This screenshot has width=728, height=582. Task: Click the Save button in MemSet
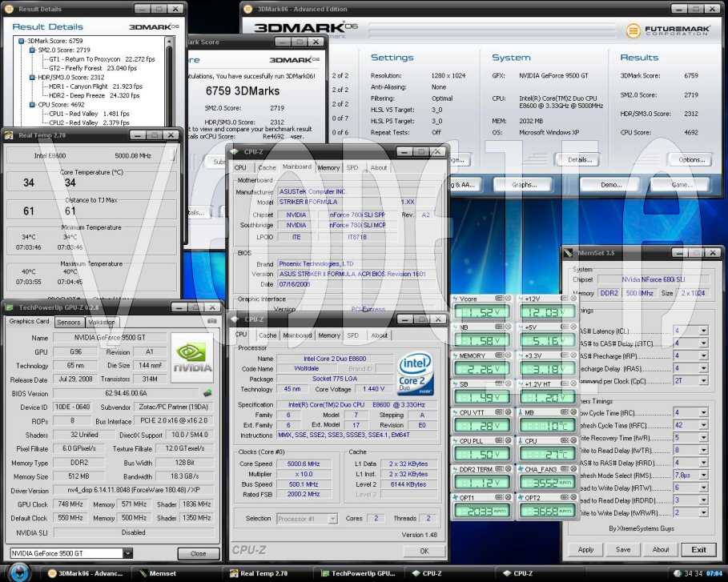click(622, 549)
